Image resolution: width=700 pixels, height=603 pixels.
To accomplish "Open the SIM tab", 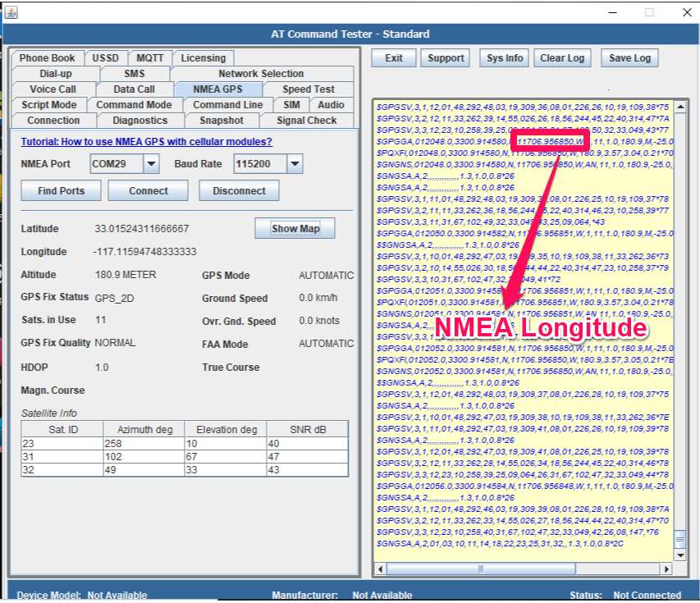I will point(291,105).
